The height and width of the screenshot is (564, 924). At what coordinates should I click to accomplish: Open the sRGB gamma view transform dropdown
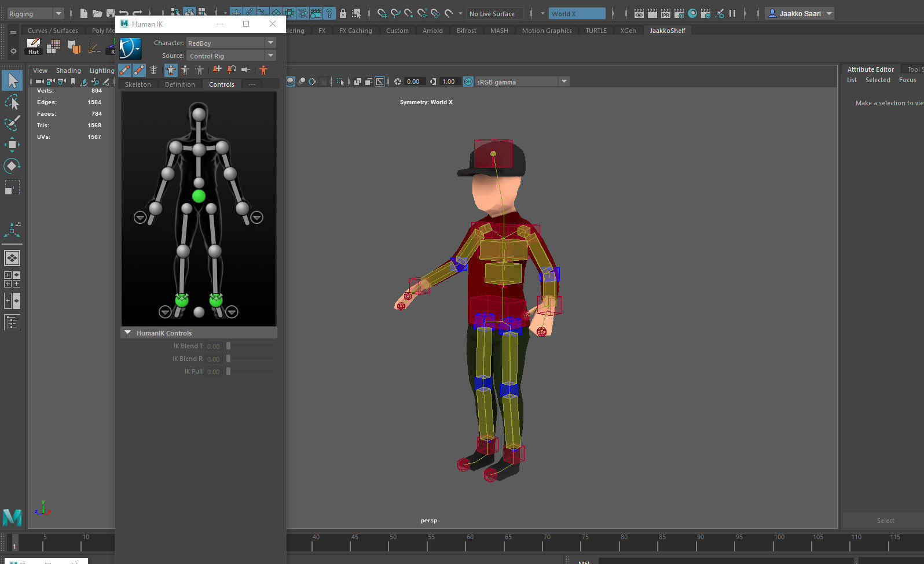(x=522, y=82)
